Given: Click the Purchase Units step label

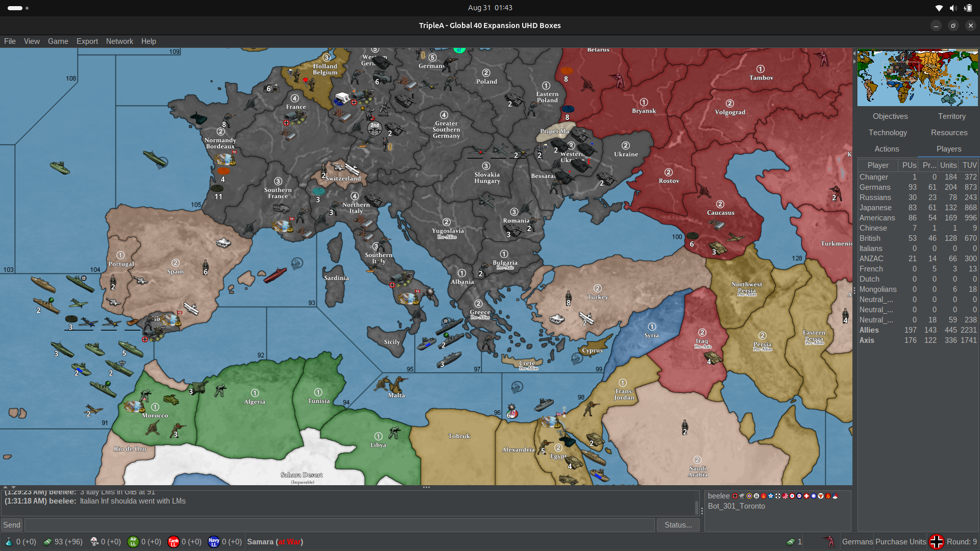Looking at the screenshot, I should coord(900,542).
